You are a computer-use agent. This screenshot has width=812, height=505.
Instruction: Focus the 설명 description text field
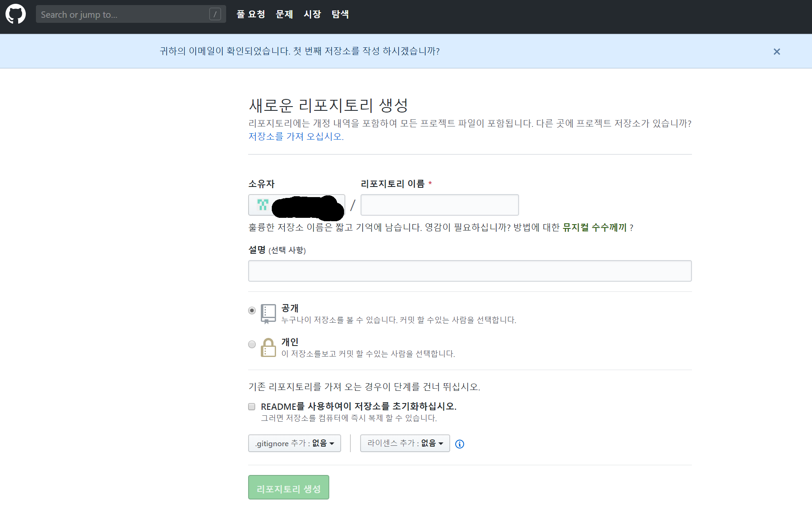pyautogui.click(x=469, y=271)
